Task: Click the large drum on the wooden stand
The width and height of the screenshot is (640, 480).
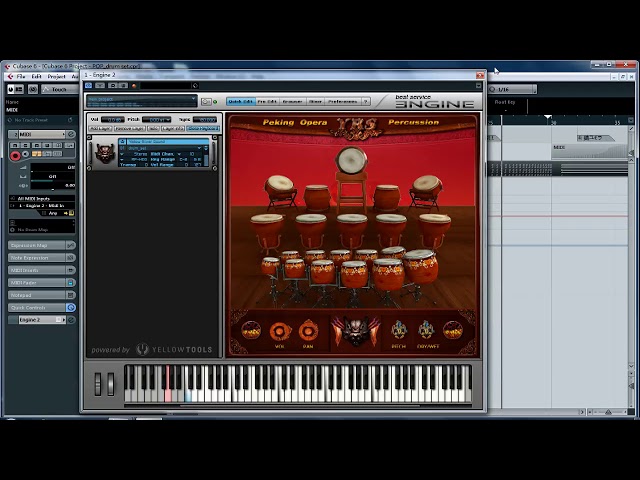Action: pyautogui.click(x=351, y=160)
